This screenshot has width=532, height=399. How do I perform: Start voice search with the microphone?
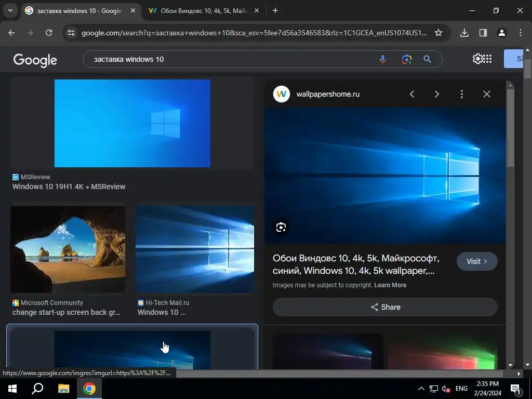(383, 59)
